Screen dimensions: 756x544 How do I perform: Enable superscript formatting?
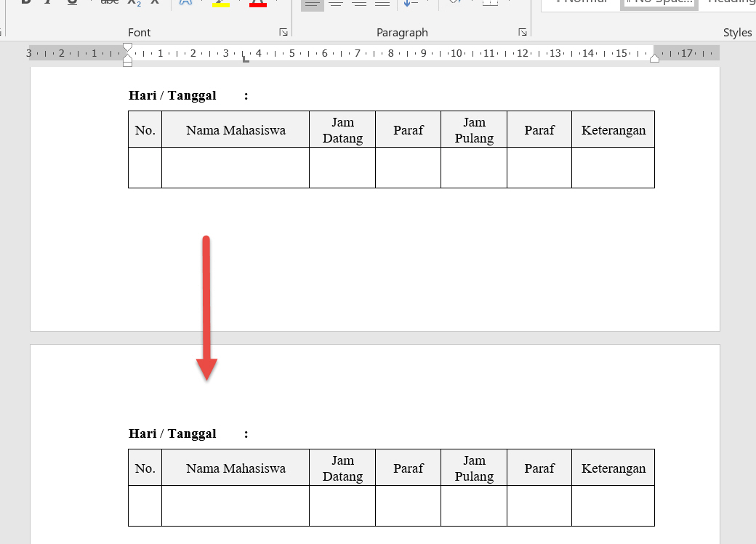click(x=153, y=4)
